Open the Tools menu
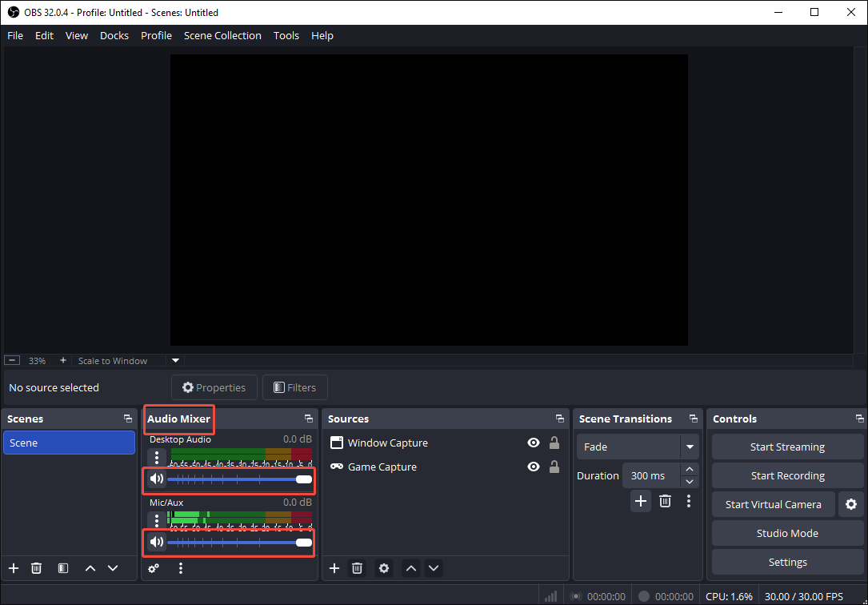Viewport: 868px width, 605px height. (286, 35)
